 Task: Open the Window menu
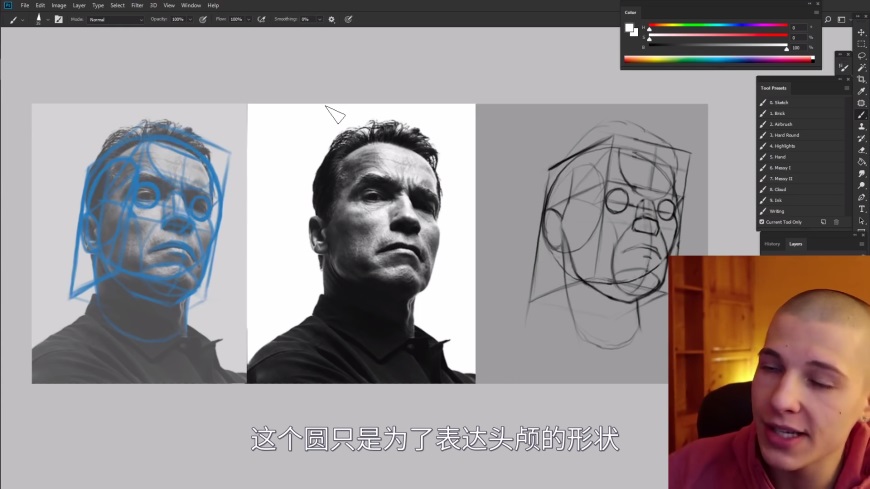[x=191, y=5]
